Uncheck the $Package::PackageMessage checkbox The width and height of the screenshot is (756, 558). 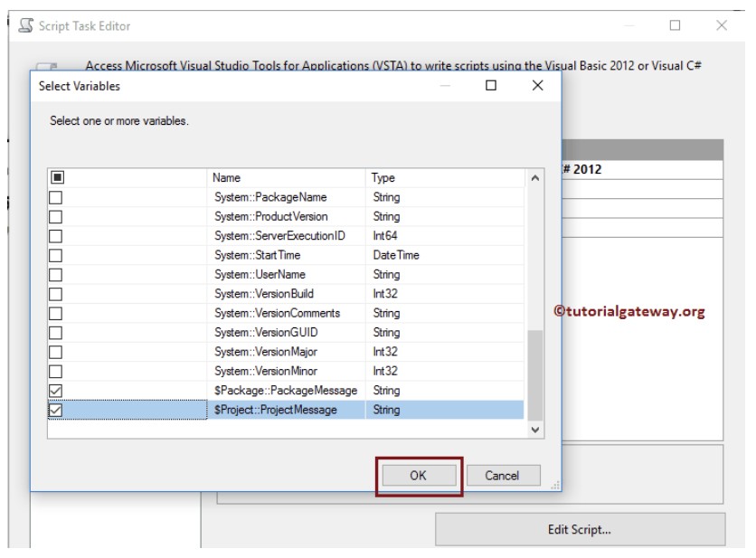55,390
